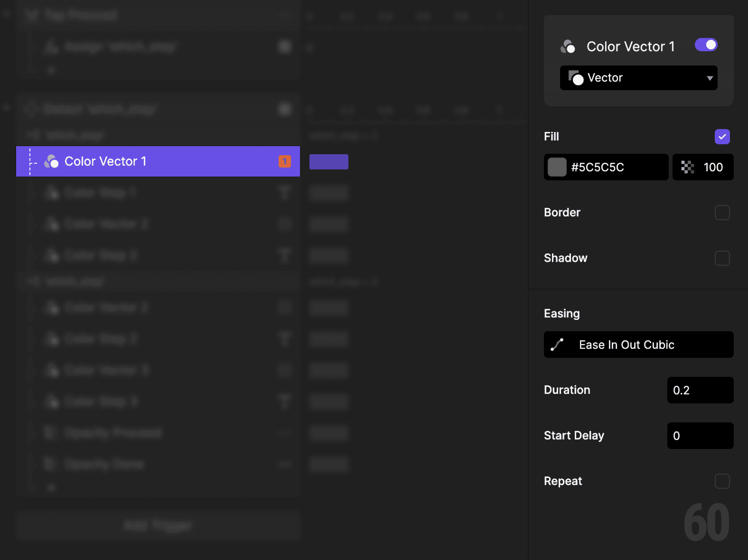Click the Color Vector 1 icon in the properties header

568,46
